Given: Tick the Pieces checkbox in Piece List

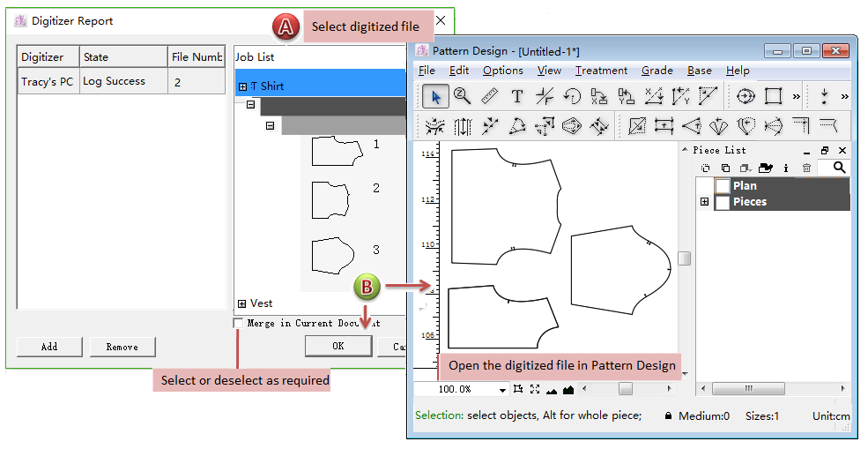Looking at the screenshot, I should click(722, 202).
